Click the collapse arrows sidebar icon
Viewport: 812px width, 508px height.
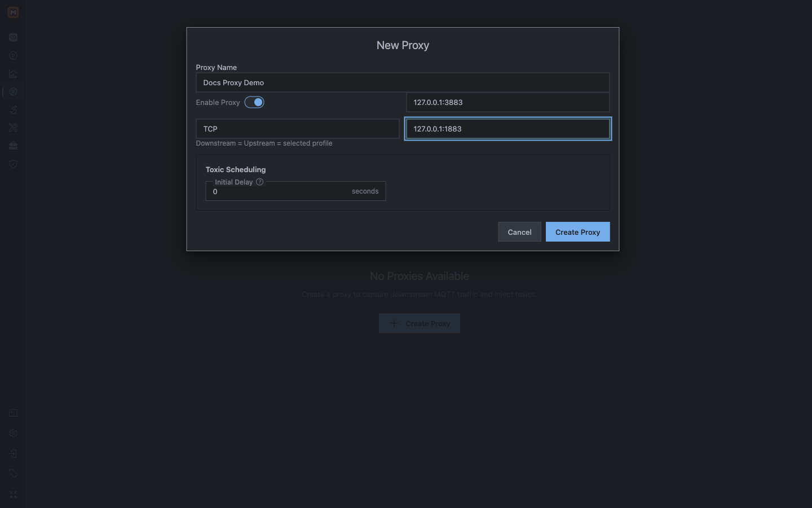14,494
